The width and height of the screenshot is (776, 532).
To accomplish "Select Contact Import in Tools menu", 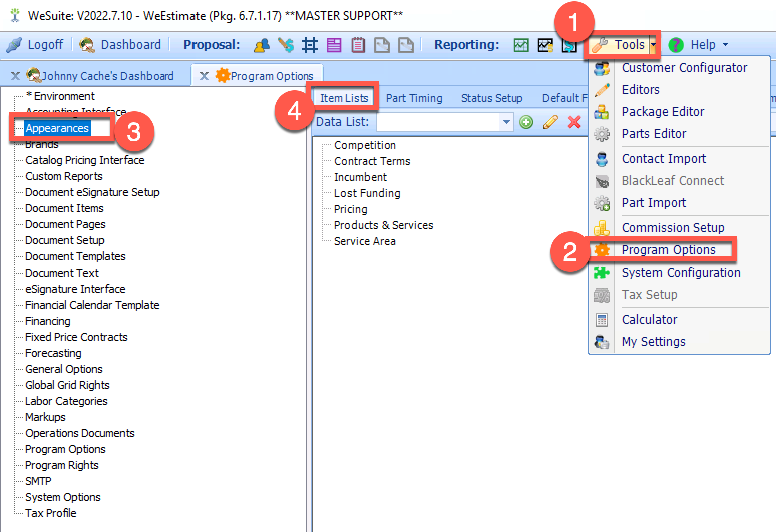I will pos(664,159).
